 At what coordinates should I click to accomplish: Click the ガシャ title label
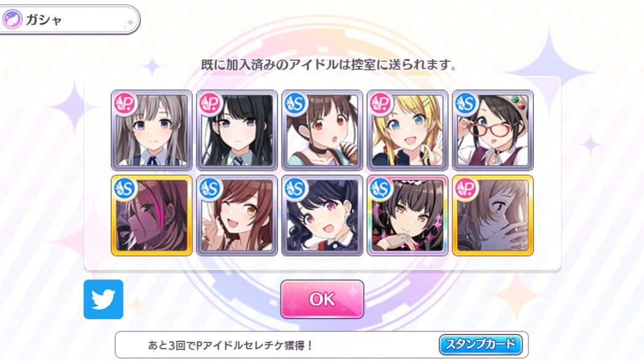(44, 20)
